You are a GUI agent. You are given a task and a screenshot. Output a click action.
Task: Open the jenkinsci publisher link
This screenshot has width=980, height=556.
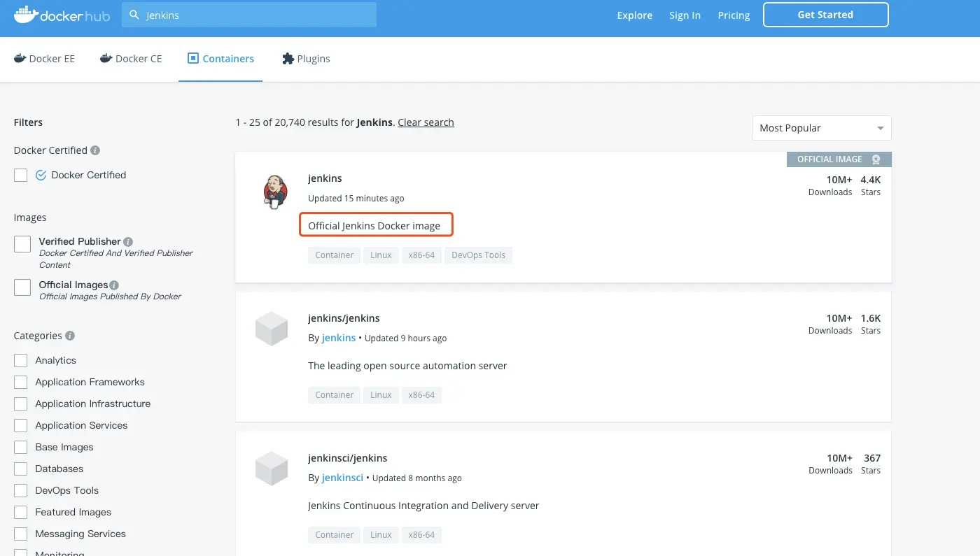(x=342, y=478)
